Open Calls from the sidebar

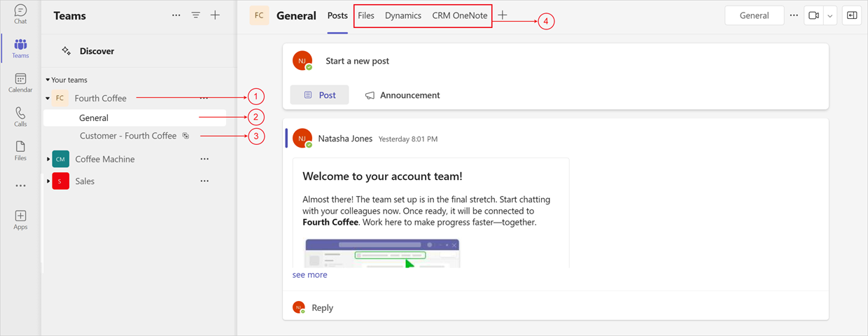(20, 116)
